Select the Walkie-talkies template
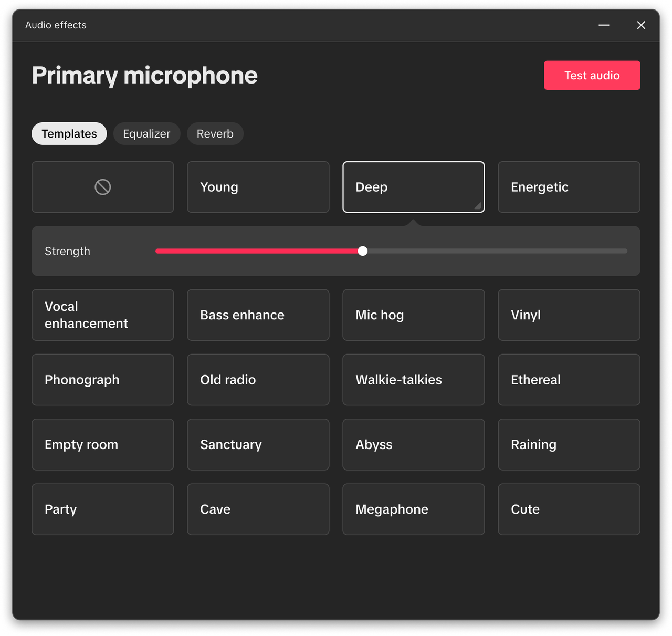Image resolution: width=672 pixels, height=636 pixels. pos(413,380)
